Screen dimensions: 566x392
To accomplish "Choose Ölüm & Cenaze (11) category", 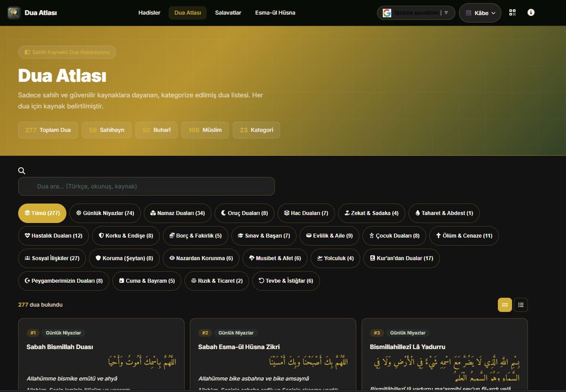I will click(464, 236).
